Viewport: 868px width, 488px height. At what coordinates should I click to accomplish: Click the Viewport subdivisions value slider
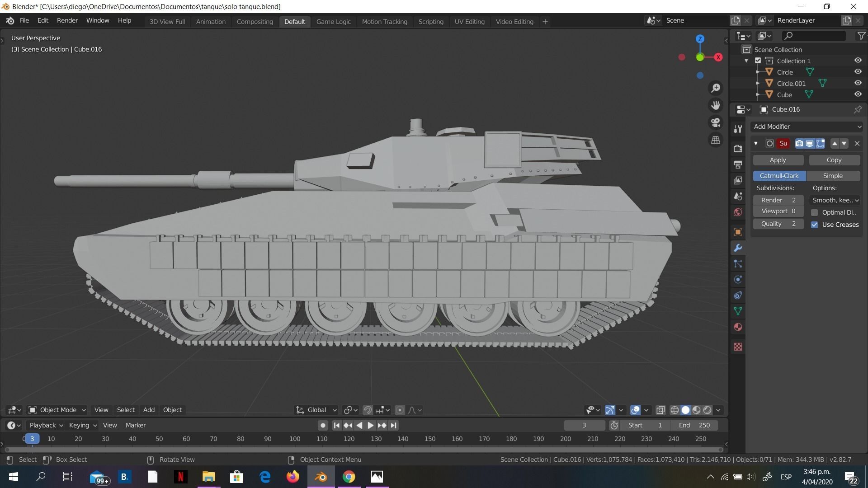coord(778,211)
